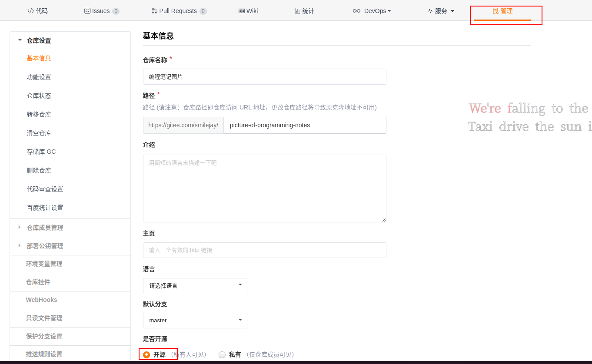Viewport: 592px width, 364px height.
Task: Click the repository description textarea
Action: click(x=264, y=188)
